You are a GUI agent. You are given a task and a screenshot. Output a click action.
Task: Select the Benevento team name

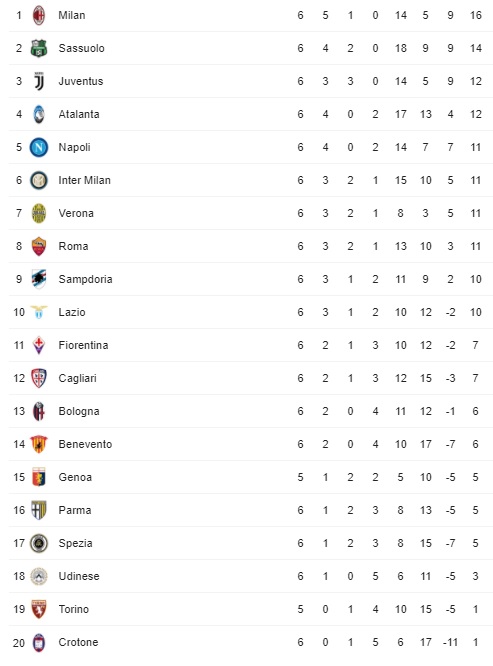point(85,444)
